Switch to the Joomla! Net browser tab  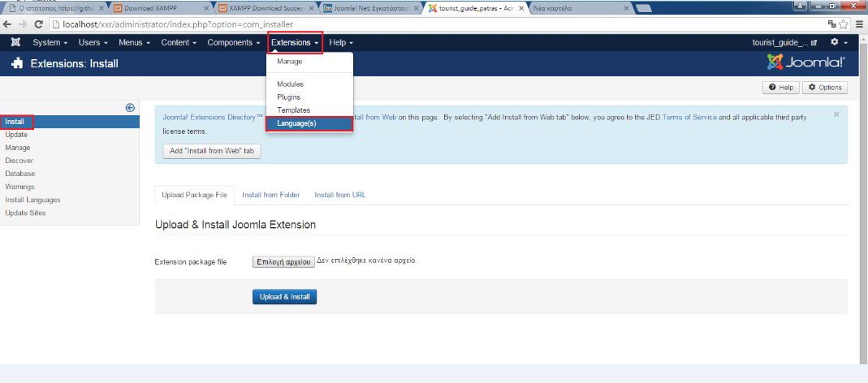click(x=369, y=9)
